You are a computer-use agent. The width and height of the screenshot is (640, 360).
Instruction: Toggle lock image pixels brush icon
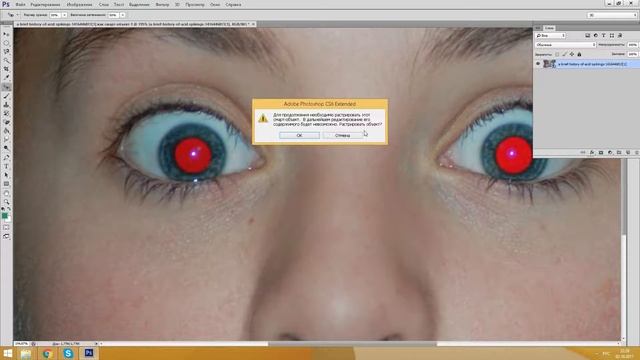point(565,54)
